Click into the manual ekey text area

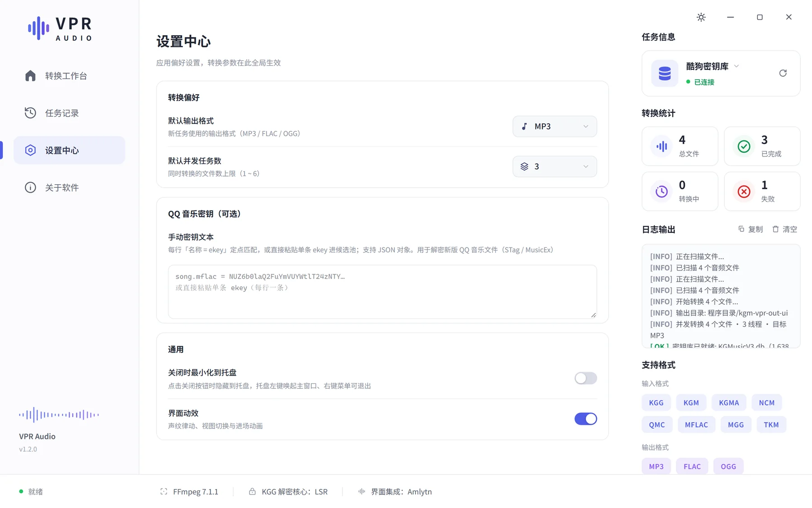[382, 292]
